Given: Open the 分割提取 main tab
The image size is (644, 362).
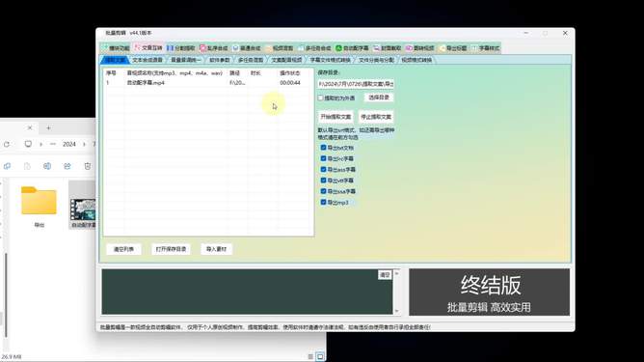Looking at the screenshot, I should [x=180, y=48].
